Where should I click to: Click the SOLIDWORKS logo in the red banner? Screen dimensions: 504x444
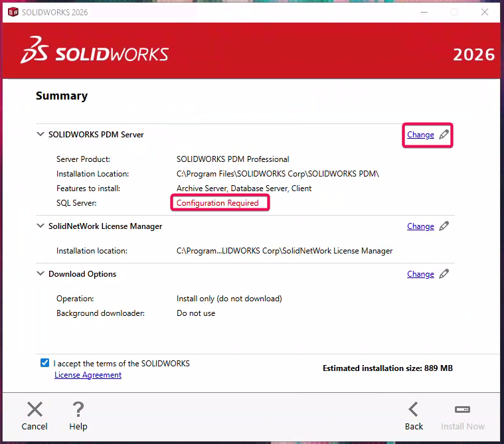(94, 54)
